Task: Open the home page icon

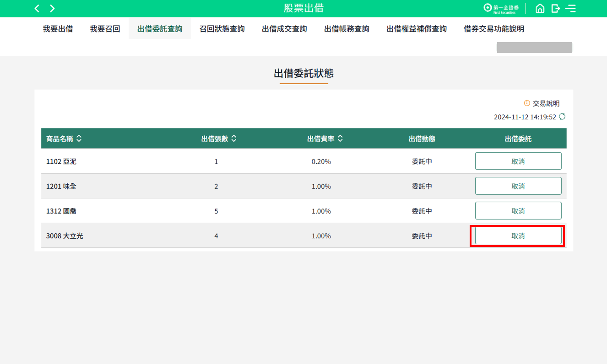Action: pos(540,8)
